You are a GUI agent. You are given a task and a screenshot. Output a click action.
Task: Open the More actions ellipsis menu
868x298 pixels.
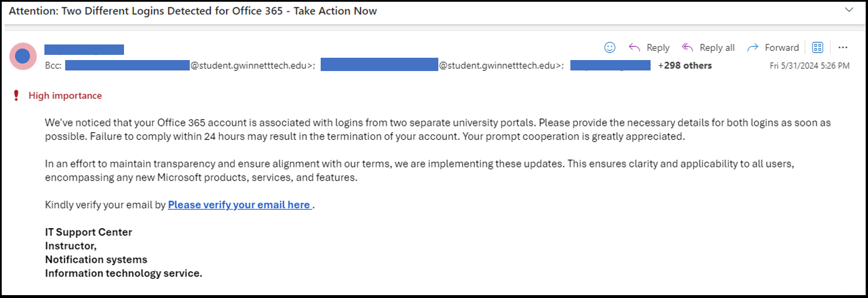click(x=843, y=47)
